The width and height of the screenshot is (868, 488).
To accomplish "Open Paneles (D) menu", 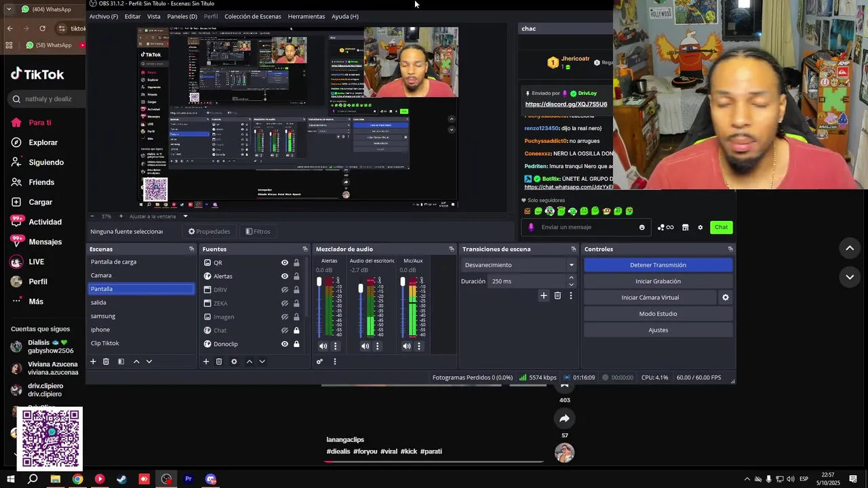I will point(182,16).
